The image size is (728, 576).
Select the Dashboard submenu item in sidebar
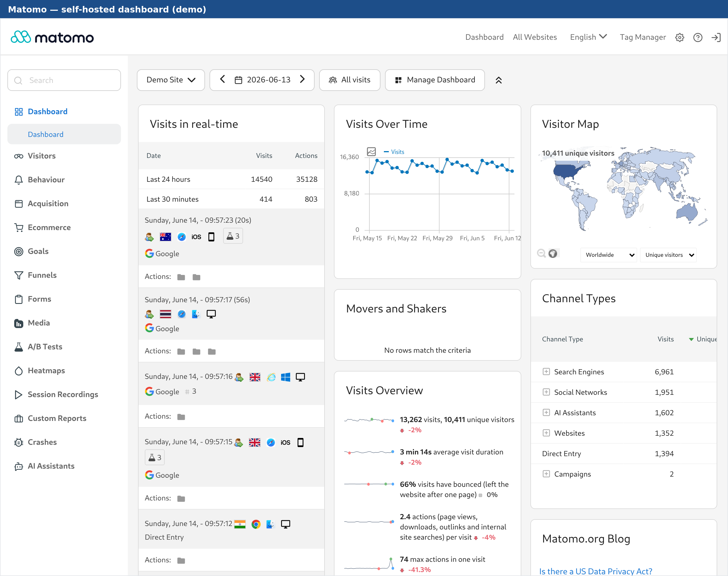(64, 134)
